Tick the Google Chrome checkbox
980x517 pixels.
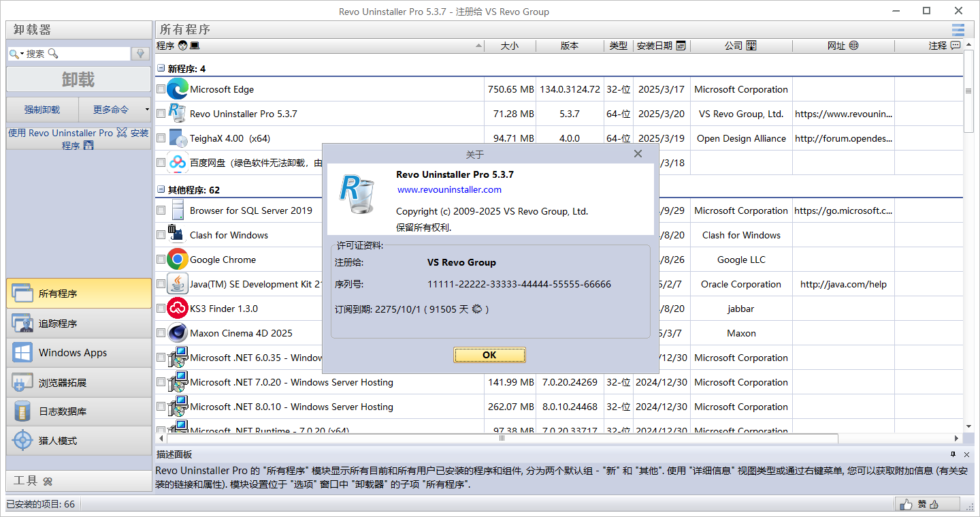(x=161, y=260)
